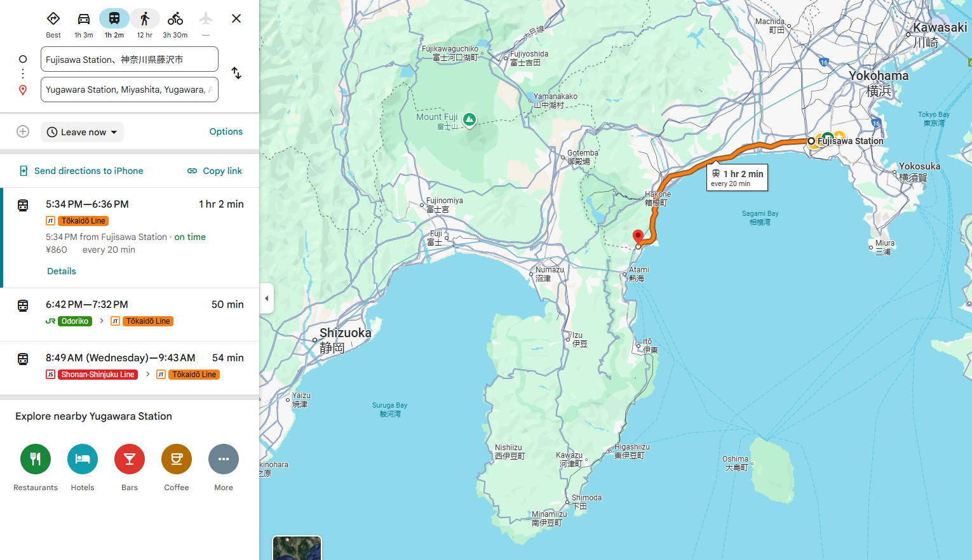
Task: Close the directions panel
Action: [x=236, y=18]
